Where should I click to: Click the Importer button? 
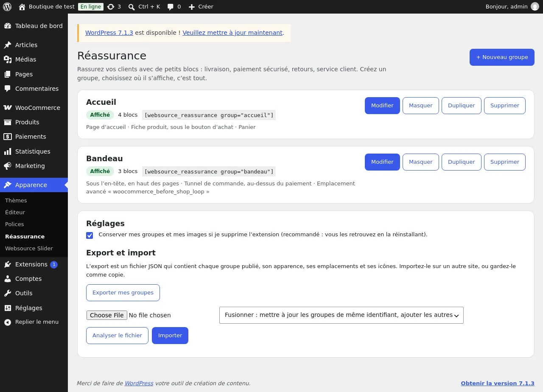[170, 336]
